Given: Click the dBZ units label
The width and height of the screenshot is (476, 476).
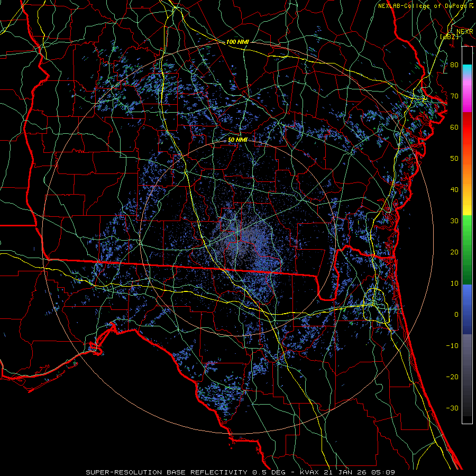Looking at the screenshot, I should coord(449,36).
